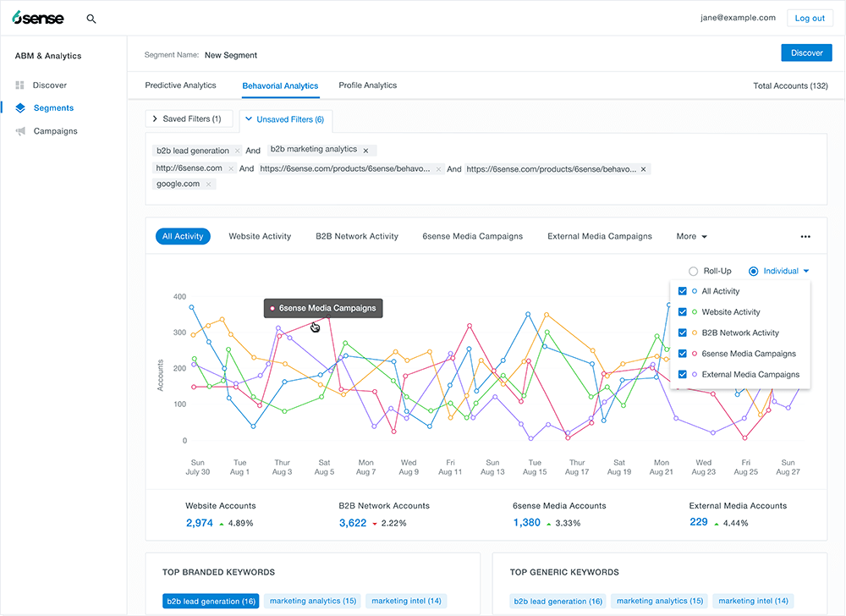Click the b2b lead generation (16) branded keyword
Image resolution: width=846 pixels, height=616 pixels.
(211, 601)
